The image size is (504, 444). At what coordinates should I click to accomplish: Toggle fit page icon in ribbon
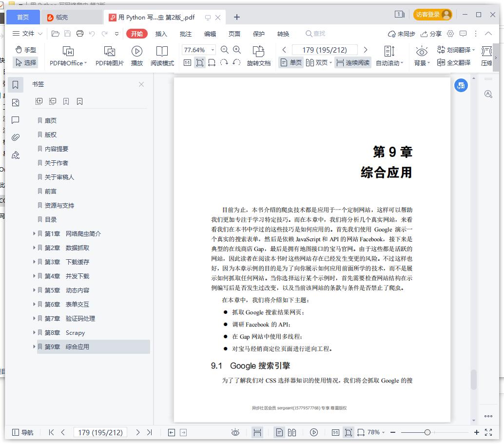pos(200,63)
